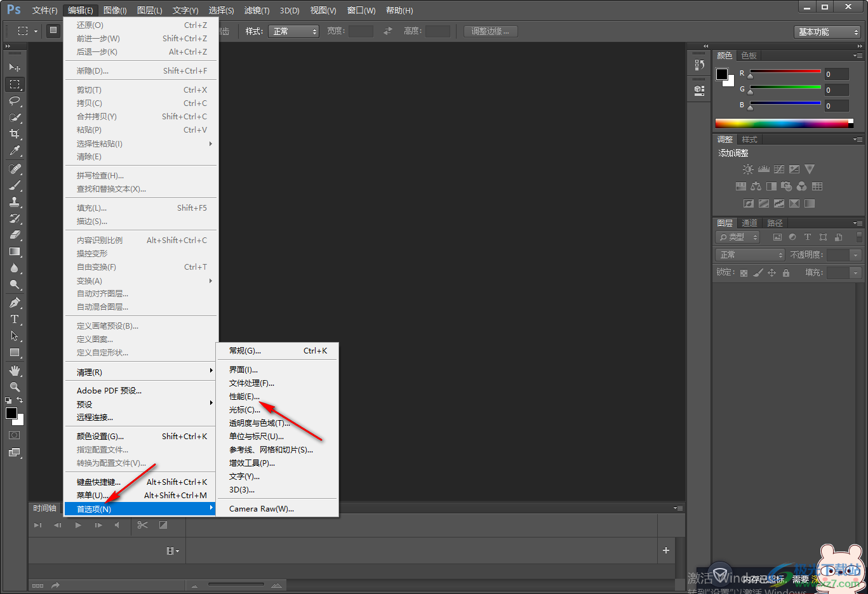Toggle lock image pixels brush icon
Viewport: 868px width, 594px height.
pos(758,273)
